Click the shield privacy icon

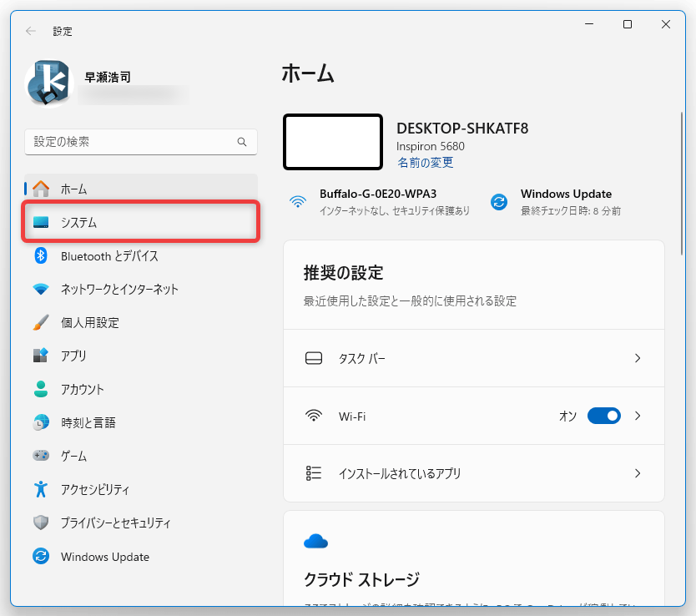(41, 523)
